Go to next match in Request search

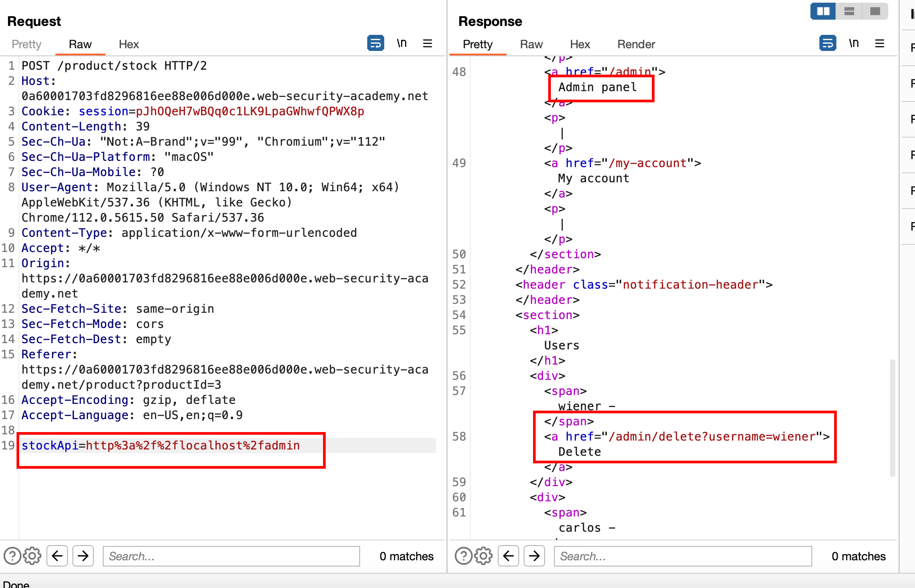(83, 556)
